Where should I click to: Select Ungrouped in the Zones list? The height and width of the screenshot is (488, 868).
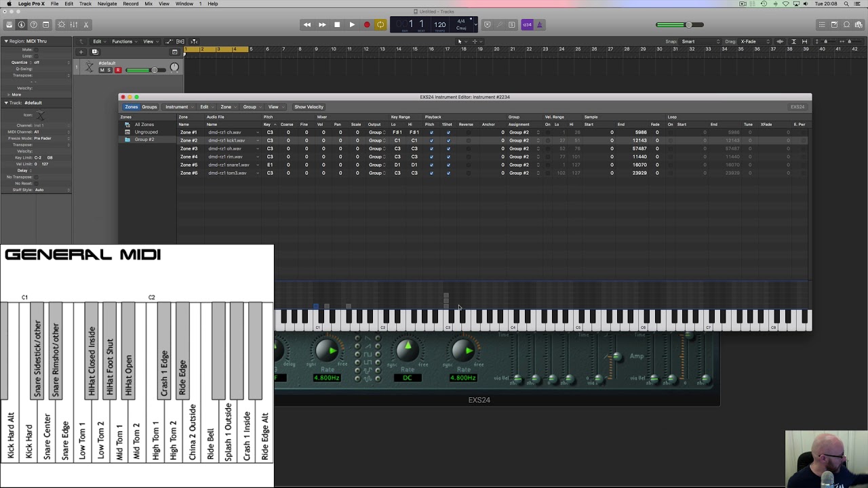146,132
